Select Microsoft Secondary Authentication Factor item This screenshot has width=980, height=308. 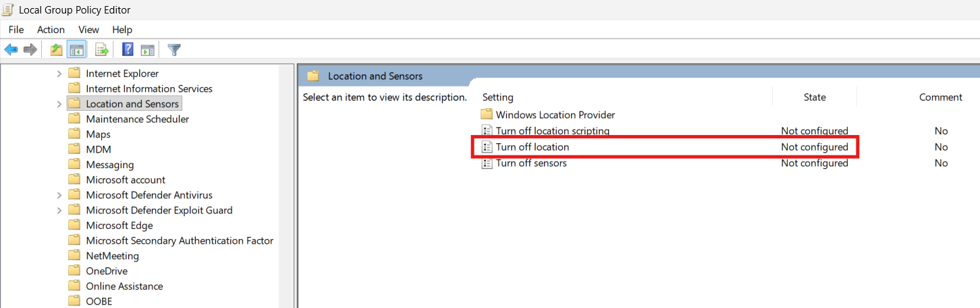(180, 240)
